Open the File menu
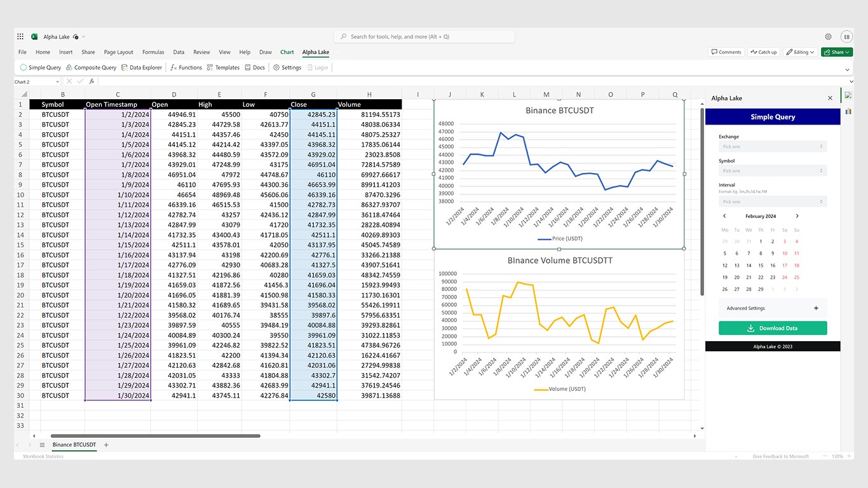The width and height of the screenshot is (868, 488). tap(22, 52)
